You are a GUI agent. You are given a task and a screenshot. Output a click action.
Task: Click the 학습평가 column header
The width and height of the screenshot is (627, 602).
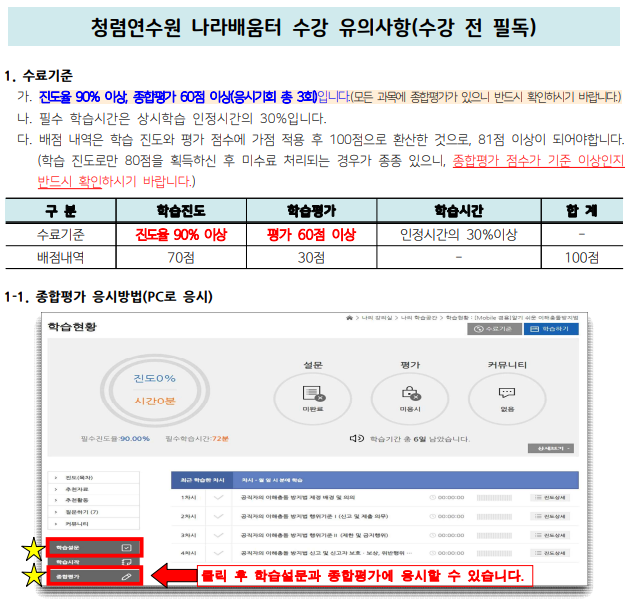312,210
